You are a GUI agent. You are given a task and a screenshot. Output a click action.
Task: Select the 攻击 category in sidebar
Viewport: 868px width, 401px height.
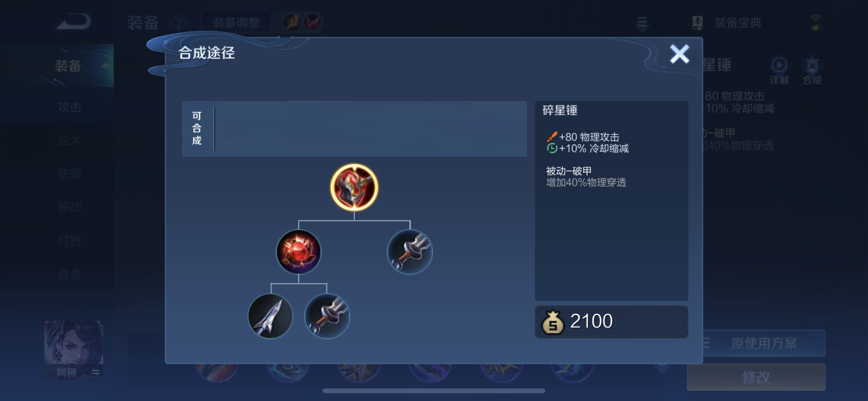[x=69, y=107]
